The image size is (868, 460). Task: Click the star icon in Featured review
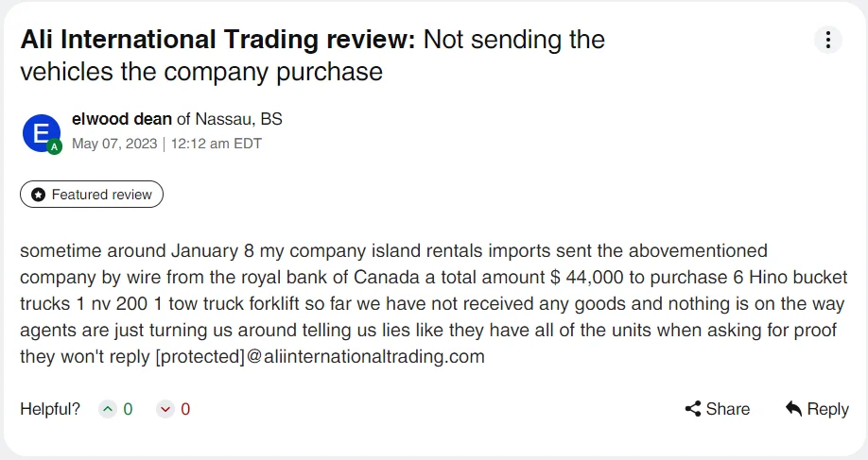click(38, 195)
